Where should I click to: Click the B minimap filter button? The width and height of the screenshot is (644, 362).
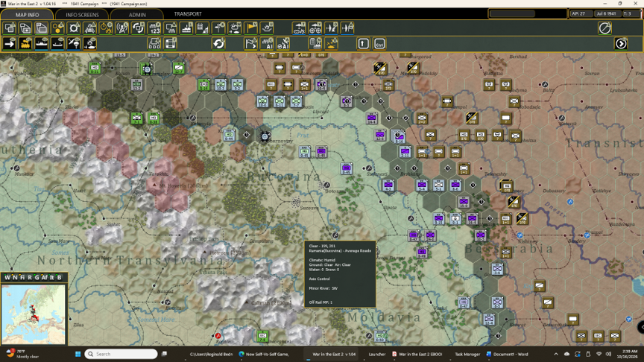(x=60, y=277)
